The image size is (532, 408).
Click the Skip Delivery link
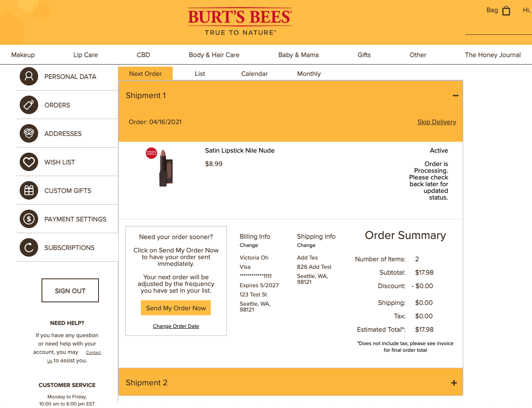[x=437, y=122]
